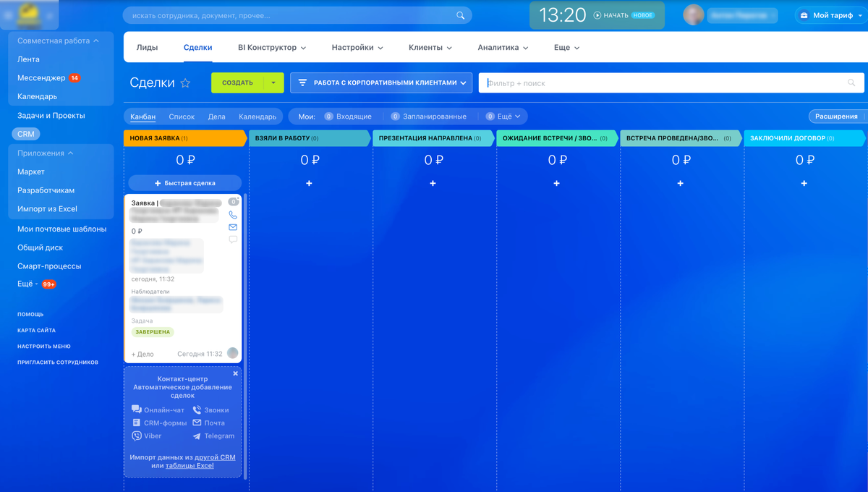
Task: Star the Сделки page as favorite
Action: click(185, 83)
